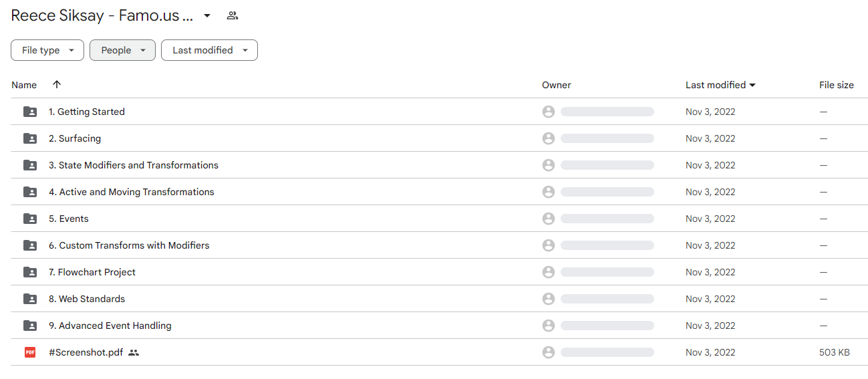868x379 pixels.
Task: Click the PDF icon next to #Screenshot.pdf
Action: 30,352
